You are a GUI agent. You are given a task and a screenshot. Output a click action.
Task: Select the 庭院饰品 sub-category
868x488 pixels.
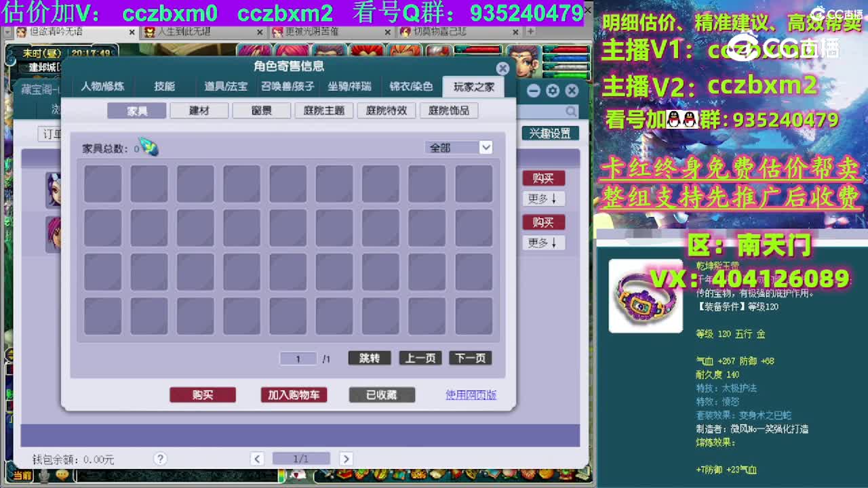point(449,110)
